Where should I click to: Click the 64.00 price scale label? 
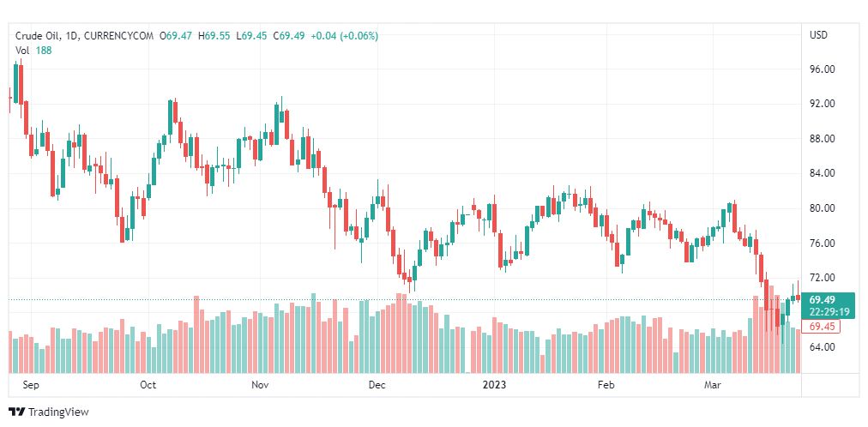[823, 347]
